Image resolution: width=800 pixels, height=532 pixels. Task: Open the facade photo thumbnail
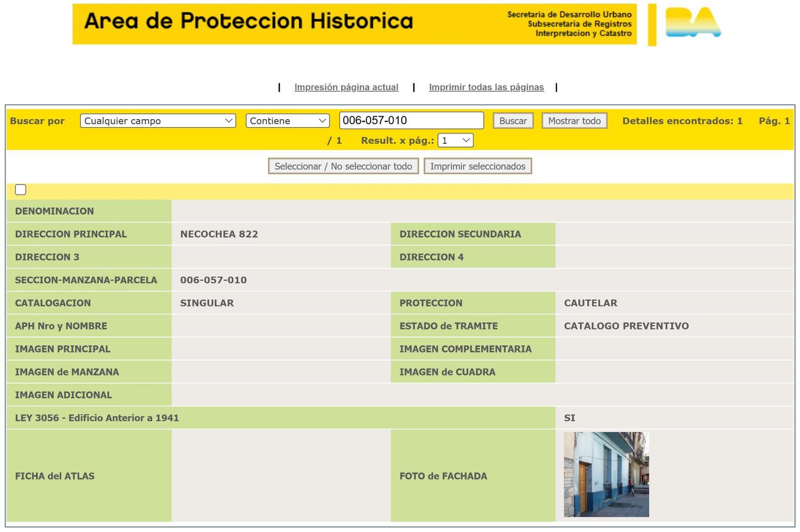[x=605, y=473]
